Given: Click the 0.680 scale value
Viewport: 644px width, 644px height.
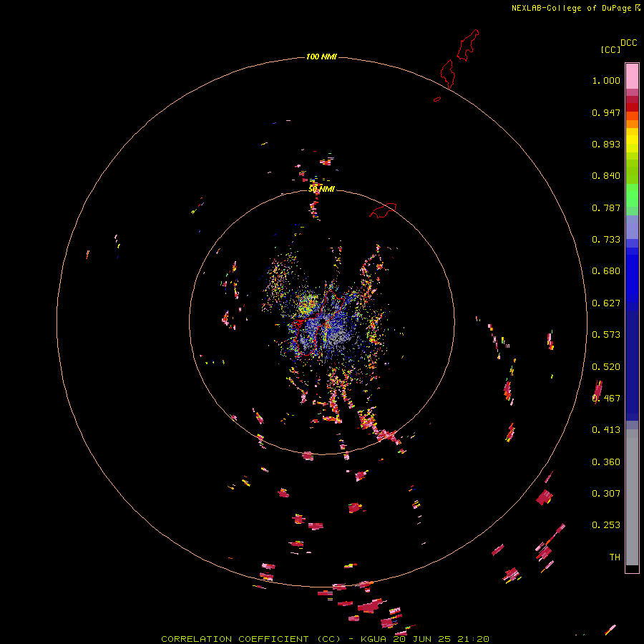Looking at the screenshot, I should coord(606,271).
